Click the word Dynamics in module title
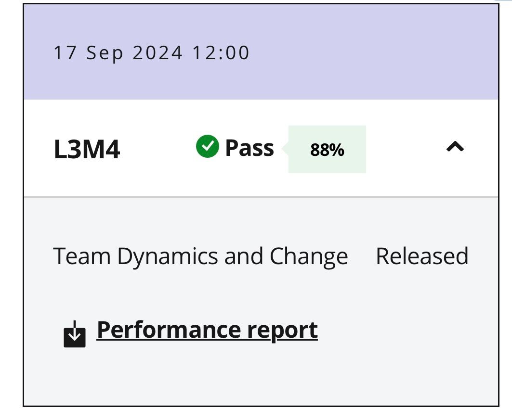Viewport: 512px width, 420px height. click(168, 256)
